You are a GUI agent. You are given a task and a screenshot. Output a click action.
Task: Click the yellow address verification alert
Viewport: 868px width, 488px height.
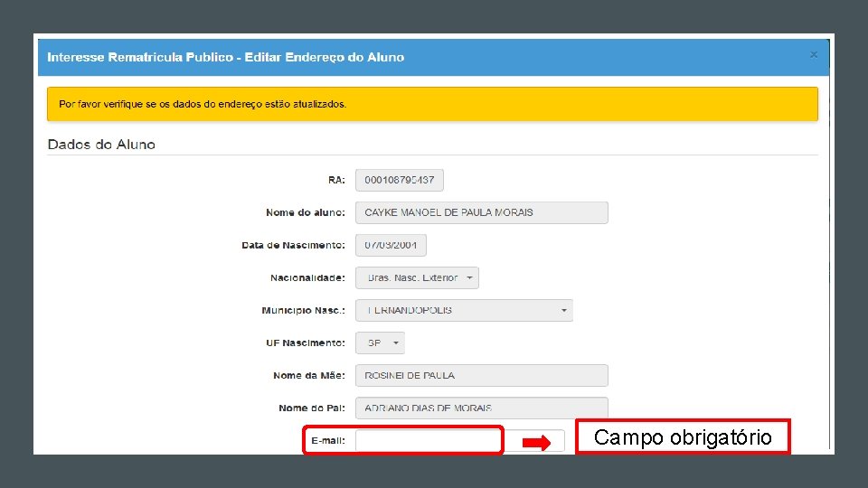(x=432, y=104)
